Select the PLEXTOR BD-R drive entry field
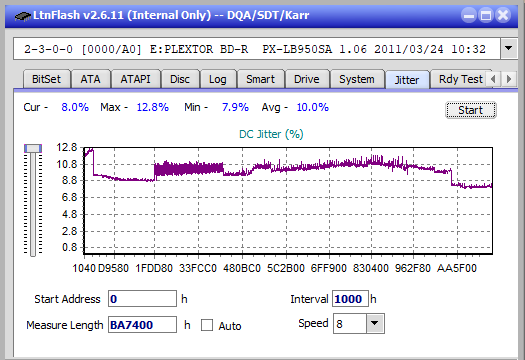 click(x=257, y=49)
